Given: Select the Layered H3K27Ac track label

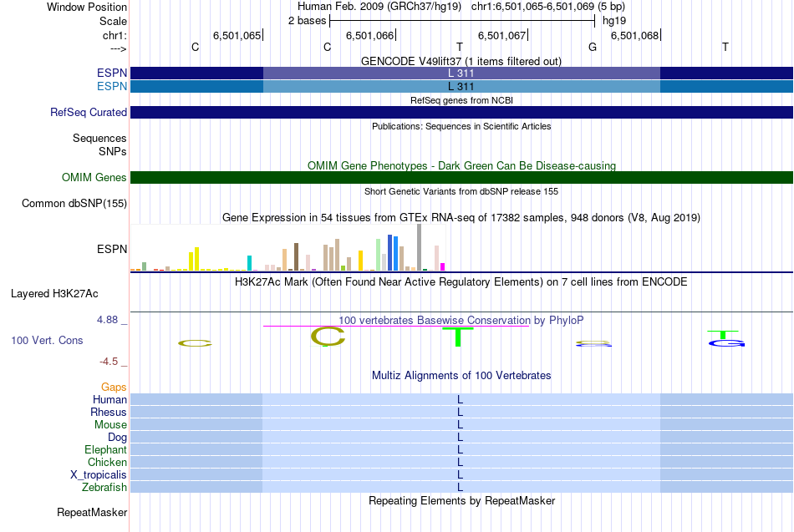Looking at the screenshot, I should click(x=54, y=294).
